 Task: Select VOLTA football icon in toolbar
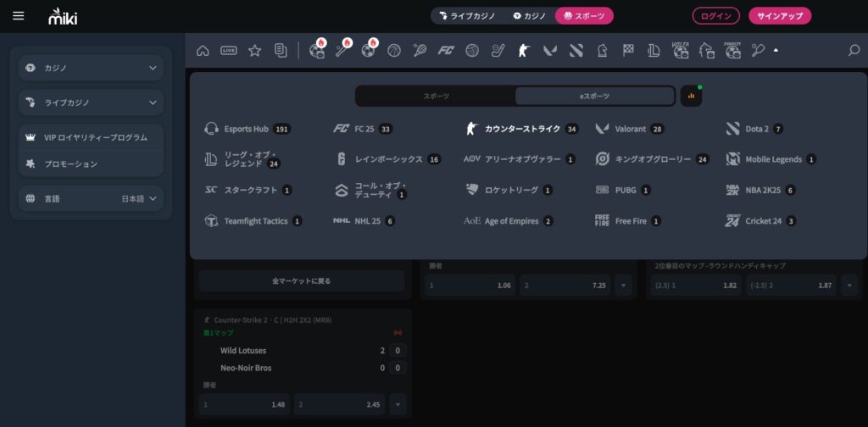click(680, 50)
